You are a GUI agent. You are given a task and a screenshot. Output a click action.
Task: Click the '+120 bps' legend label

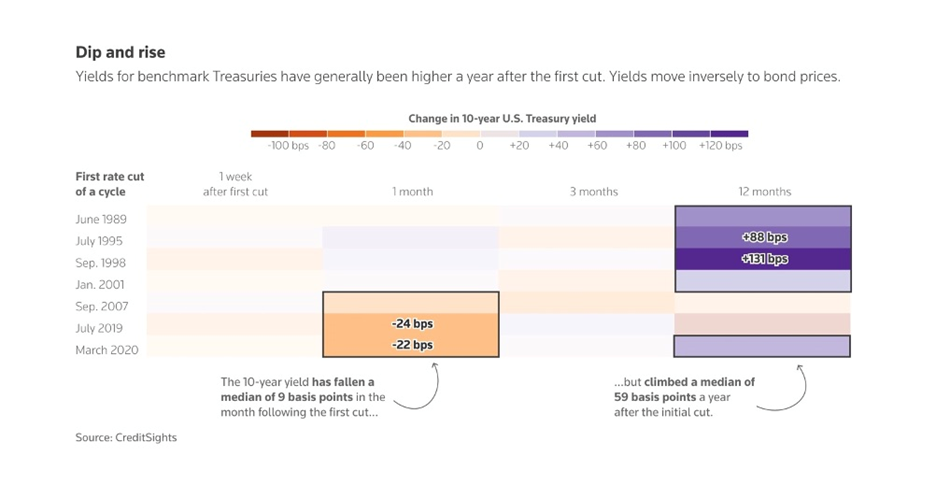point(720,147)
